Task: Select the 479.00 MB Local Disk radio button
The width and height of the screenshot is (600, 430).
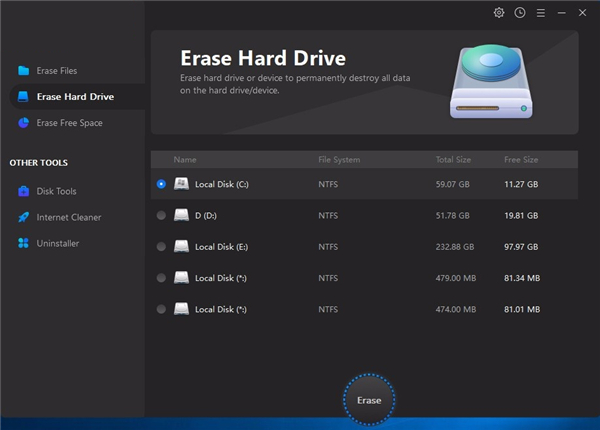Action: [161, 277]
